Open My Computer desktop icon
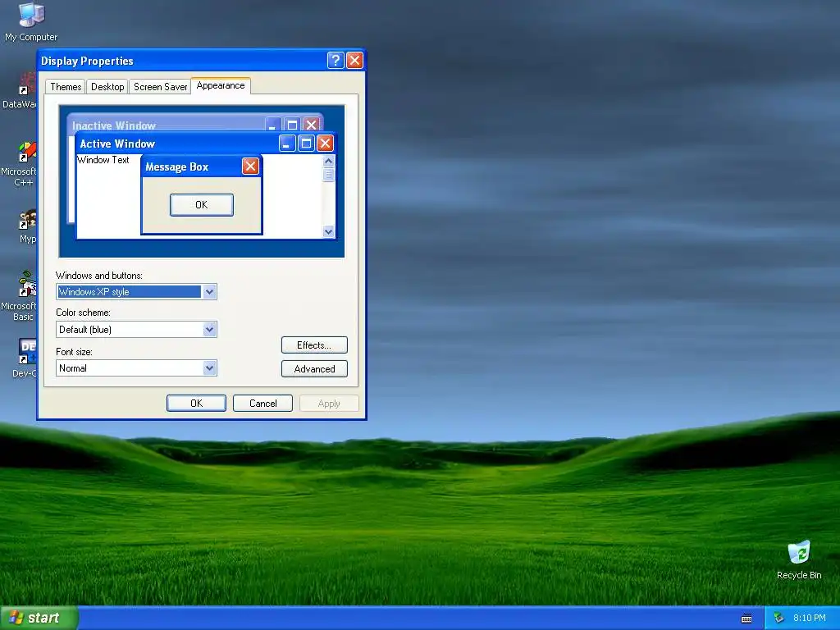840x630 pixels. [x=31, y=21]
